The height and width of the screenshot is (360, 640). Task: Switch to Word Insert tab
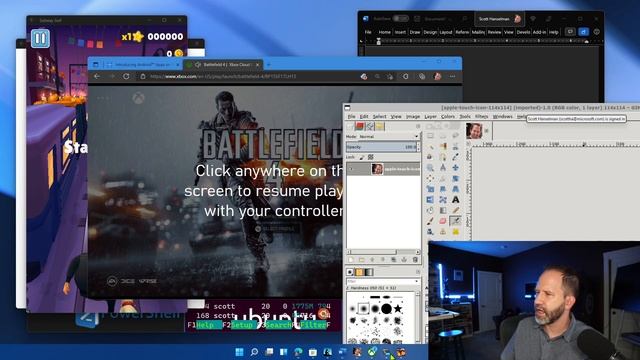coord(400,32)
